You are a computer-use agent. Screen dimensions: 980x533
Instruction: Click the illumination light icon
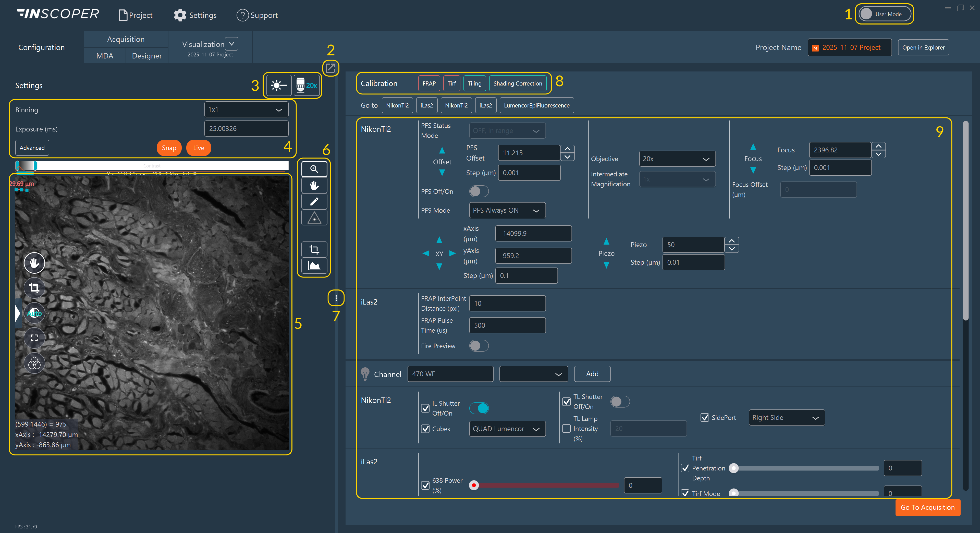point(278,85)
